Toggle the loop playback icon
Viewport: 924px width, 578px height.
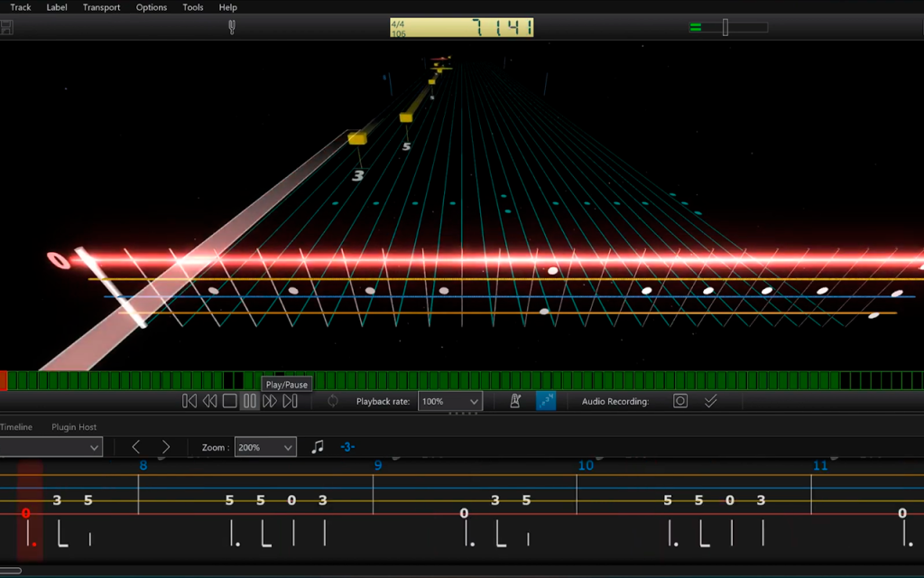(x=333, y=401)
